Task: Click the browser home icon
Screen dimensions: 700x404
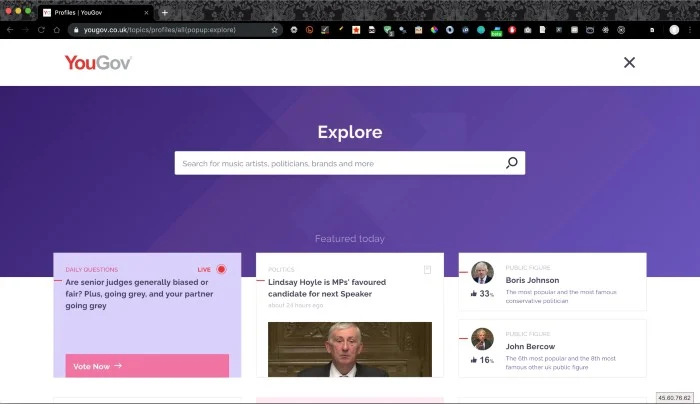Action: tap(57, 30)
